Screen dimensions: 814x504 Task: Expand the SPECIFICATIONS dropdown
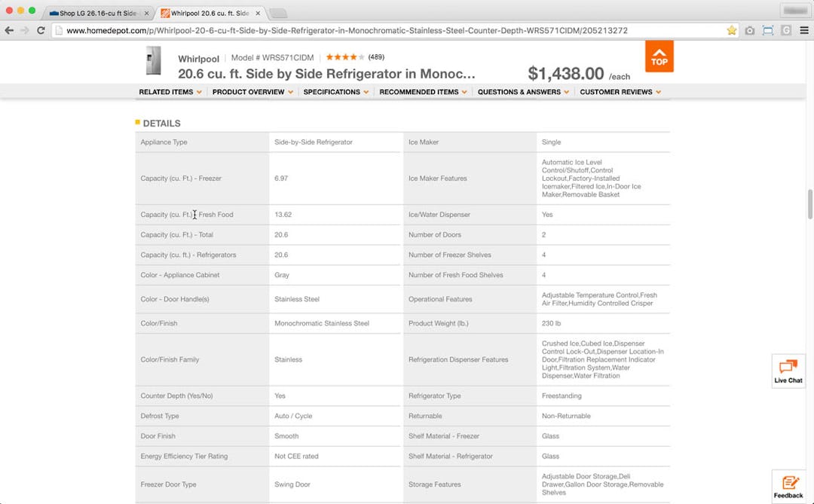tap(335, 91)
